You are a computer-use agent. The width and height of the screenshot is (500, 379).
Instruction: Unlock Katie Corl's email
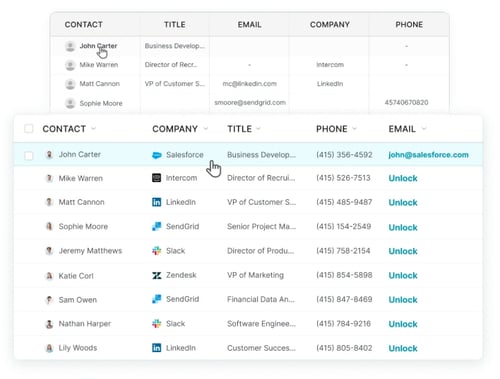click(403, 276)
